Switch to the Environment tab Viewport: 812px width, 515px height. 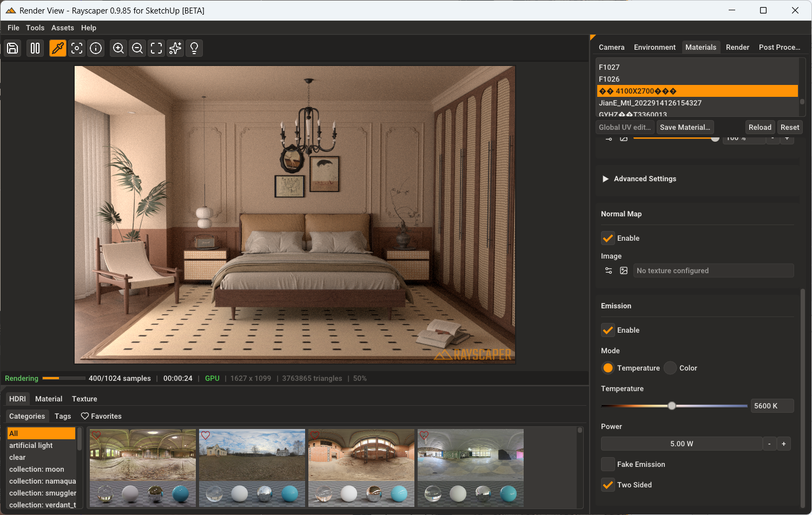[655, 47]
